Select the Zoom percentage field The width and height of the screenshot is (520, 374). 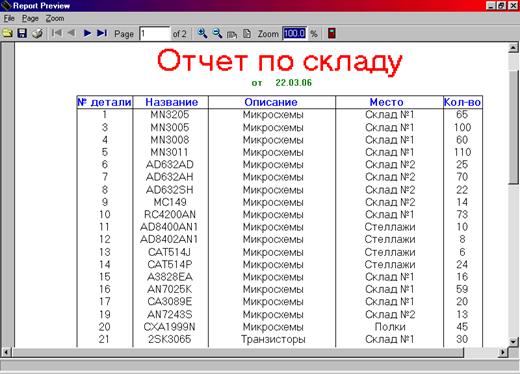[x=295, y=33]
